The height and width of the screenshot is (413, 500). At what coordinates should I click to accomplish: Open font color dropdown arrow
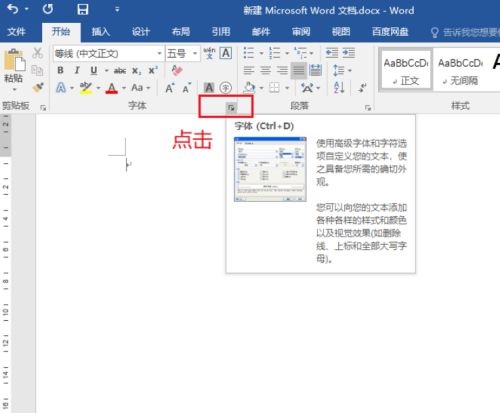pyautogui.click(x=124, y=88)
